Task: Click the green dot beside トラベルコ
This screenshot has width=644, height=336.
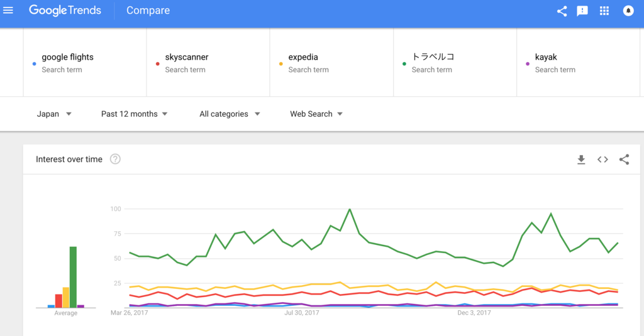Action: tap(404, 64)
